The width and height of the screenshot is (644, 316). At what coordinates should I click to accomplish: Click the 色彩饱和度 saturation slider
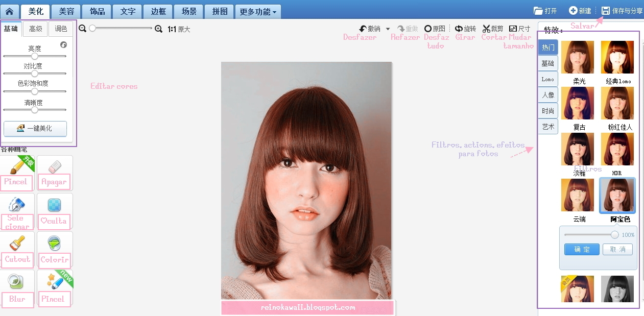pyautogui.click(x=35, y=91)
